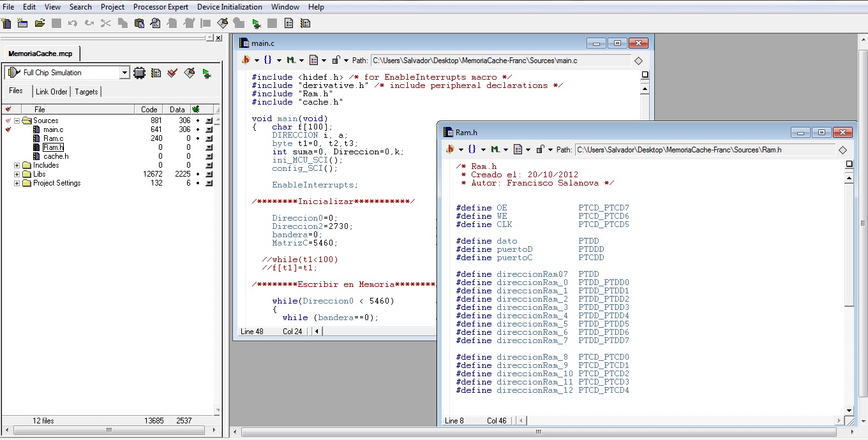Click the Find in files magnifier icon
This screenshot has width=868, height=440.
tap(155, 23)
